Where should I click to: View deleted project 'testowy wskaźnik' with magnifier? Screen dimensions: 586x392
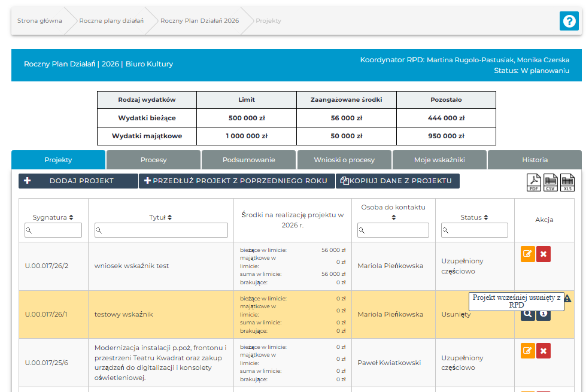pos(527,314)
